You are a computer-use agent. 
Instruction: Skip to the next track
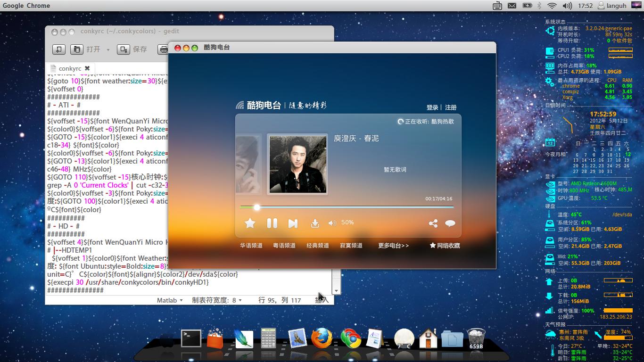point(293,223)
